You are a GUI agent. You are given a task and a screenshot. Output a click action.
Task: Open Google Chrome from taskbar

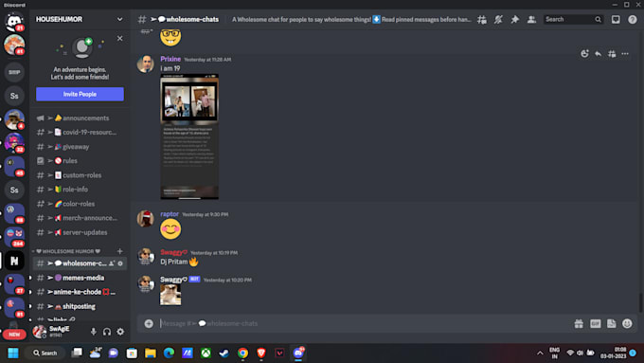[242, 354]
